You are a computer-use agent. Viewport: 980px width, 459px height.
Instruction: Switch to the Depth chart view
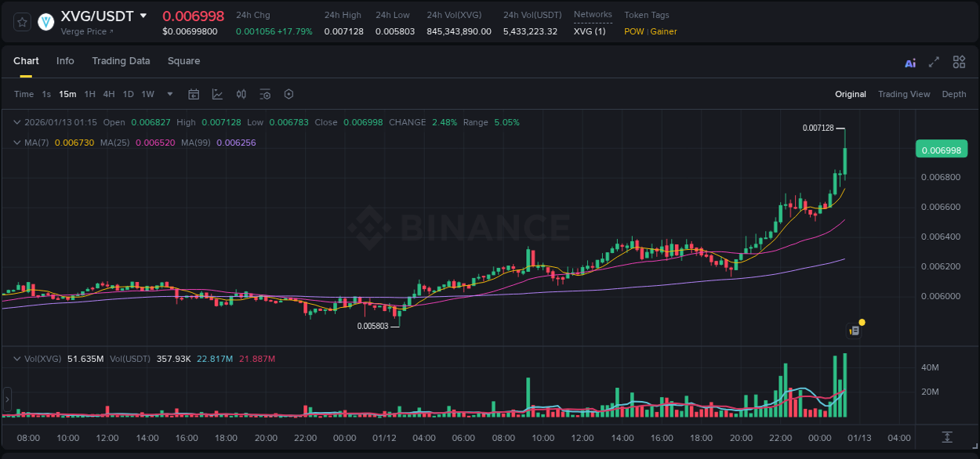[x=953, y=94]
